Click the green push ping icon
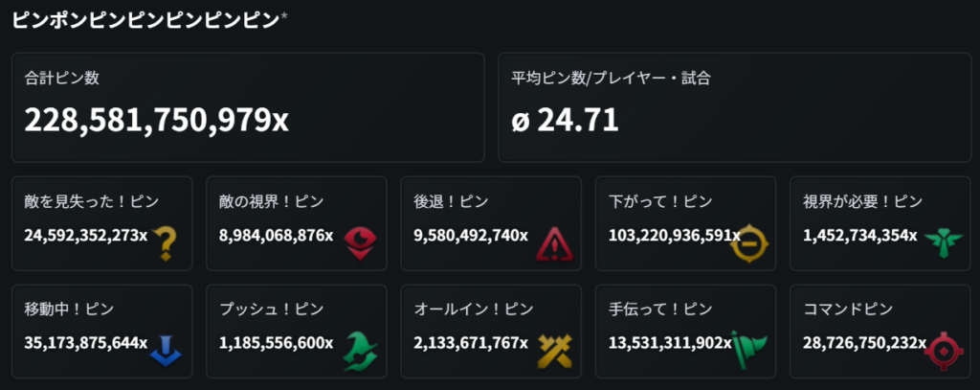 [359, 350]
